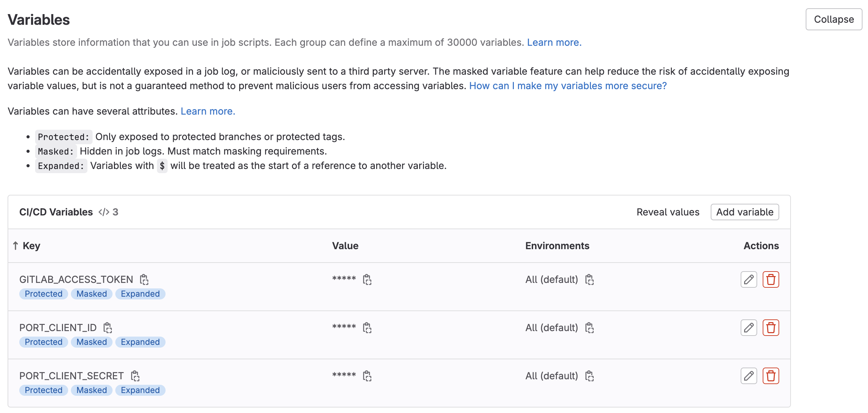Collapse the Variables section

[833, 19]
